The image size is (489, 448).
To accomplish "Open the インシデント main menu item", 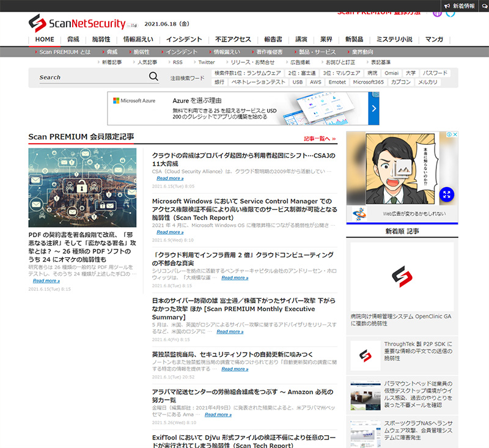I will pyautogui.click(x=184, y=39).
